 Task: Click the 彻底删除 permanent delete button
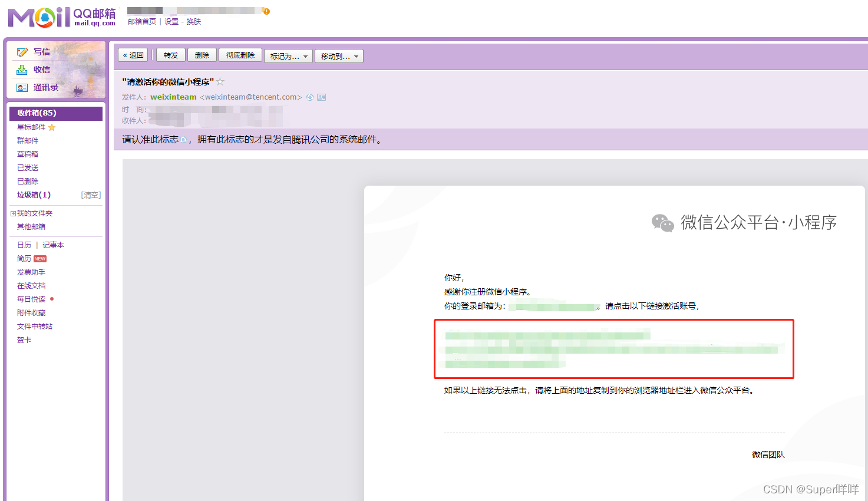tap(240, 55)
